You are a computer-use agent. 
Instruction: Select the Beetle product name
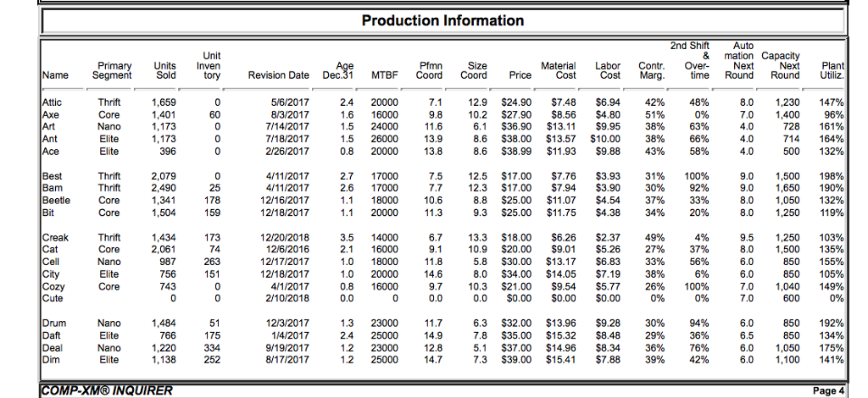(x=56, y=202)
